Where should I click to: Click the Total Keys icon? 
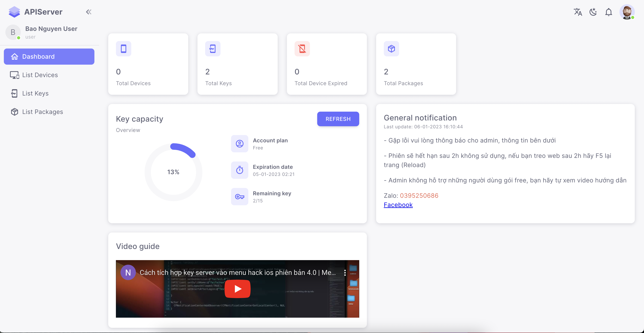(x=212, y=49)
